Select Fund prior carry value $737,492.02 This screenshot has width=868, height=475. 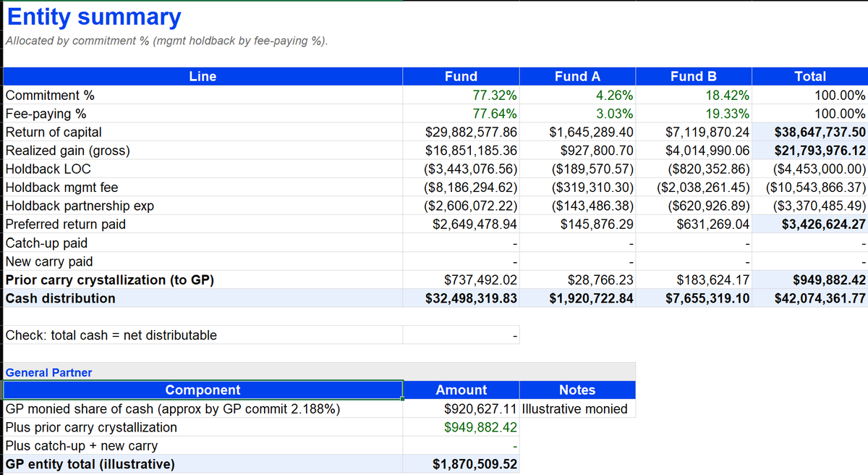461,280
